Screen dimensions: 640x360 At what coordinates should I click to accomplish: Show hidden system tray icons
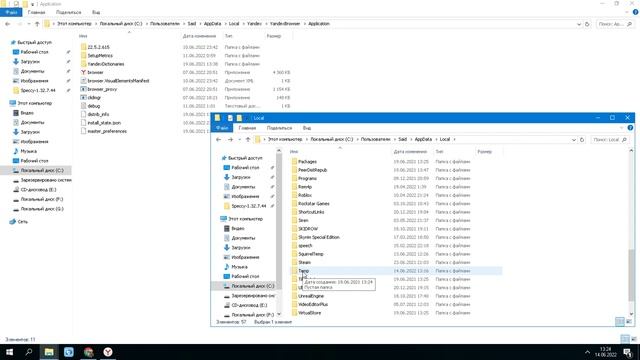click(587, 352)
